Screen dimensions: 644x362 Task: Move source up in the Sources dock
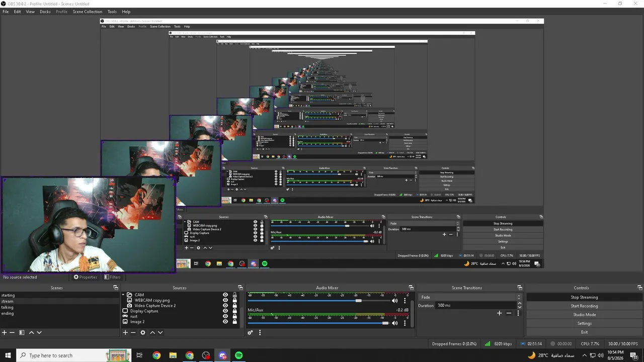[152, 332]
